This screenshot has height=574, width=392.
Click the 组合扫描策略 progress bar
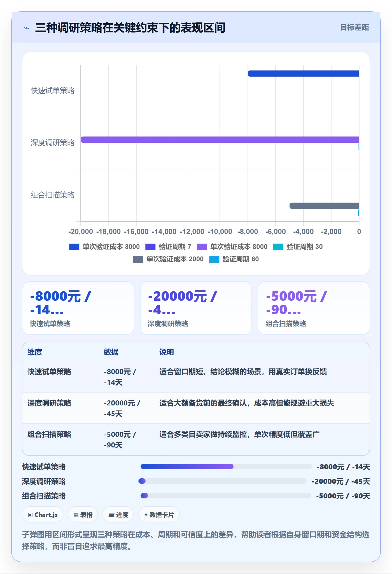coord(226,496)
